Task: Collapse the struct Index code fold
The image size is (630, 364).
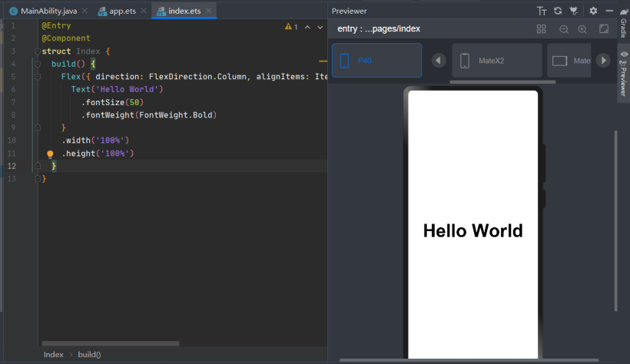Action: [38, 51]
